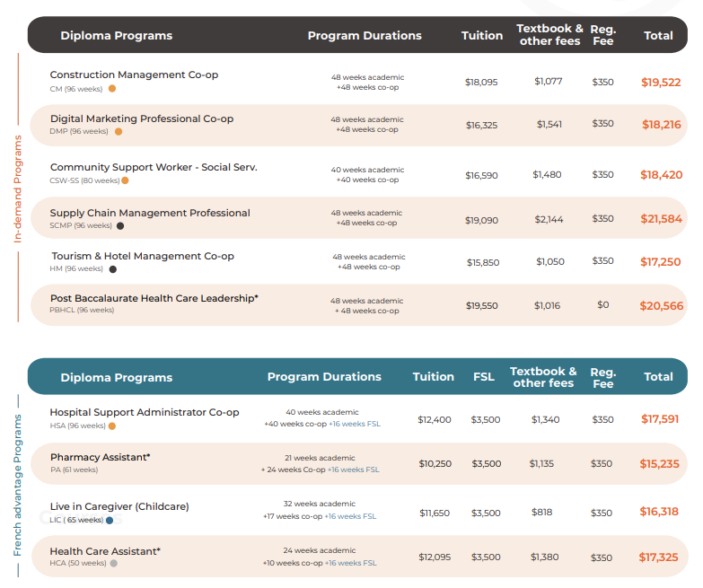703x588 pixels.
Task: Select the $0 registration fee value
Action: tap(602, 305)
